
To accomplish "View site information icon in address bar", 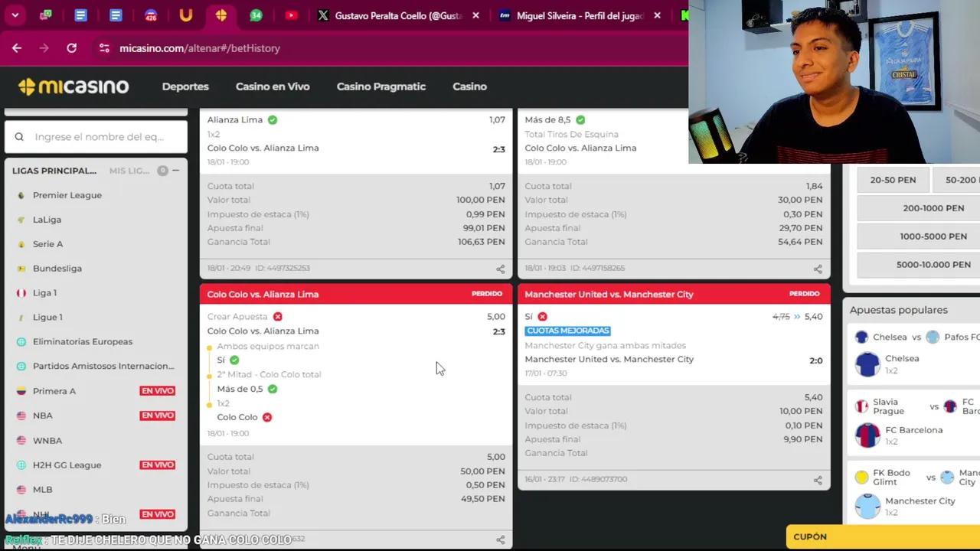I will tap(105, 48).
